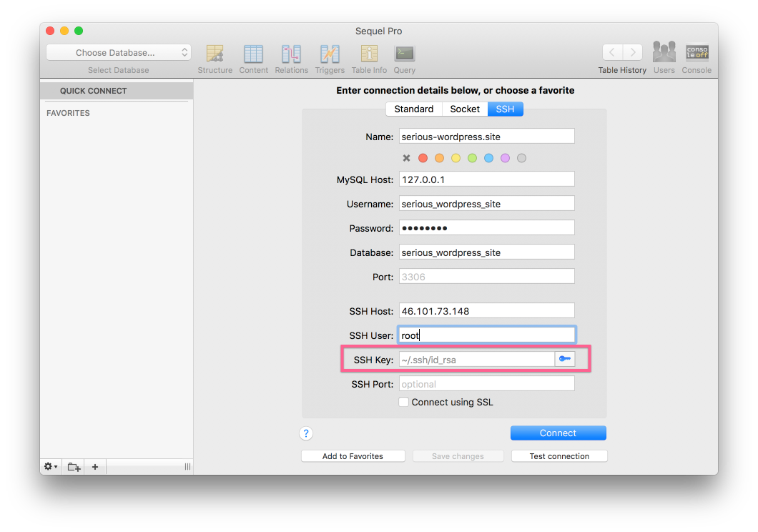
Task: Click the Port field showing 3306
Action: (487, 277)
